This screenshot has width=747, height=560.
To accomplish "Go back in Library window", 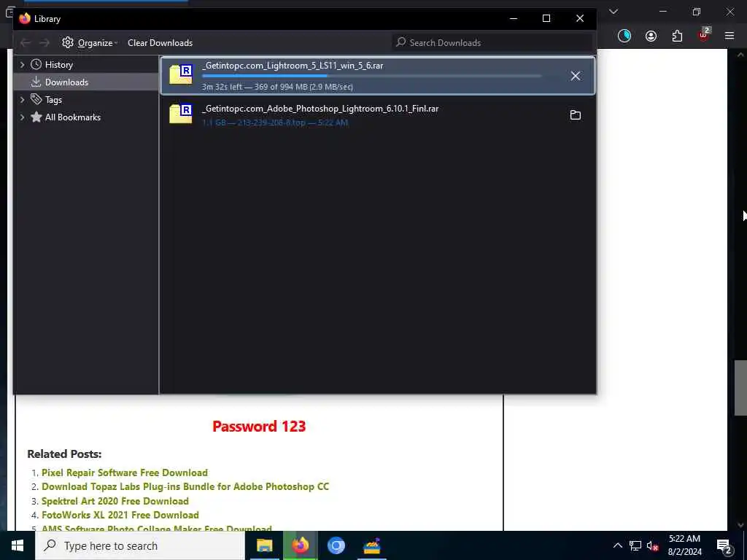I will pyautogui.click(x=26, y=43).
